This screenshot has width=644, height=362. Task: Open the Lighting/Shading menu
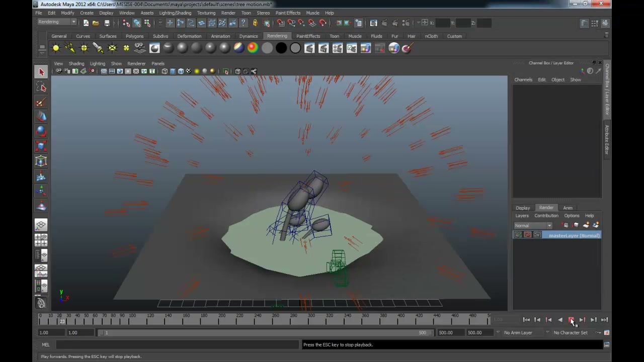pyautogui.click(x=175, y=13)
